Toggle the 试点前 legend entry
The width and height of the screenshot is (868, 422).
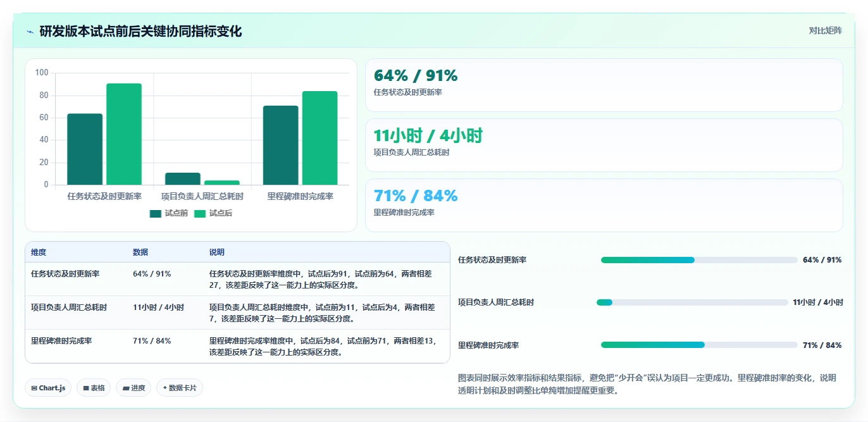pyautogui.click(x=169, y=214)
